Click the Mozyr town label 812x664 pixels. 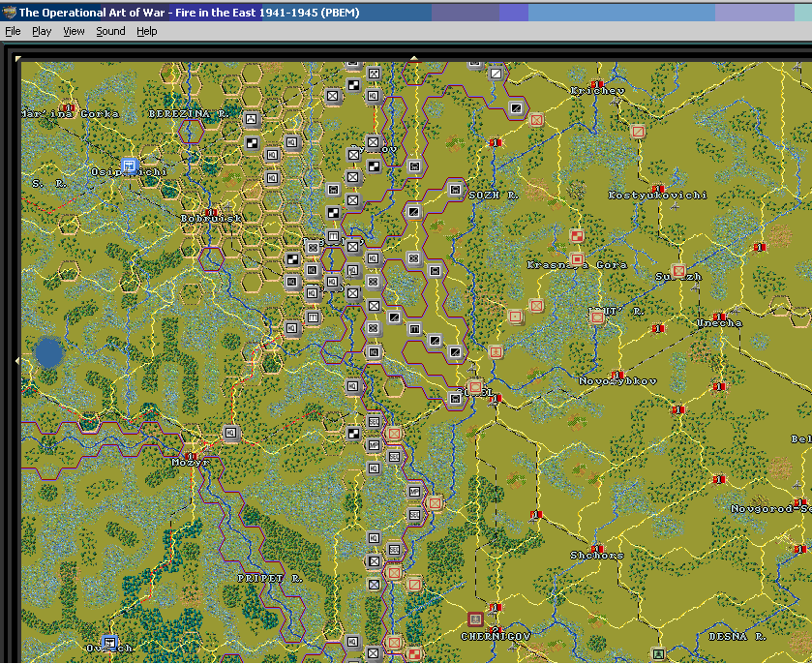tap(191, 463)
